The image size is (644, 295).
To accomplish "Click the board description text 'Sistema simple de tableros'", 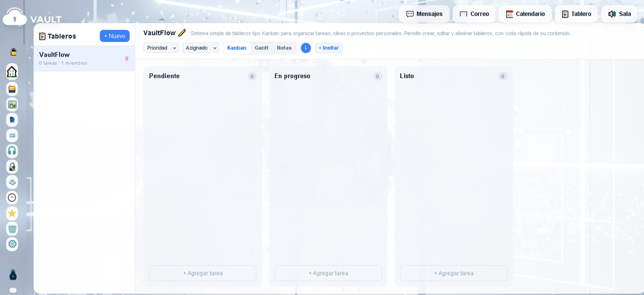I will pyautogui.click(x=380, y=33).
